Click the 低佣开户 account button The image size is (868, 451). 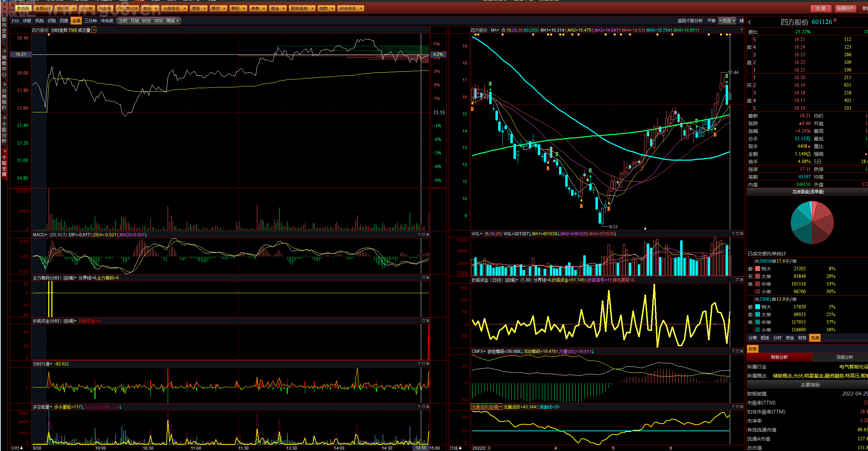pyautogui.click(x=845, y=8)
